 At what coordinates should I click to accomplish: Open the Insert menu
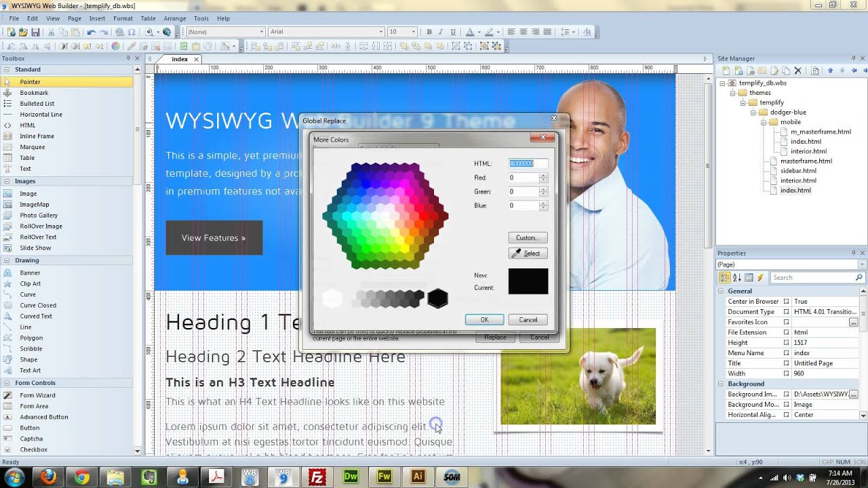click(97, 19)
